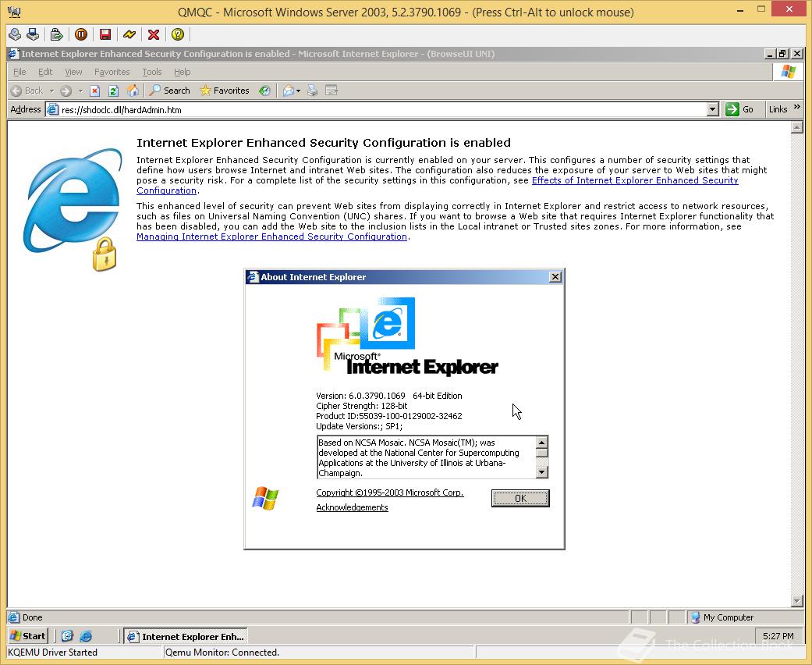Image resolution: width=812 pixels, height=665 pixels.
Task: Click the Windows flag logo in IE menu bar
Action: click(x=788, y=72)
